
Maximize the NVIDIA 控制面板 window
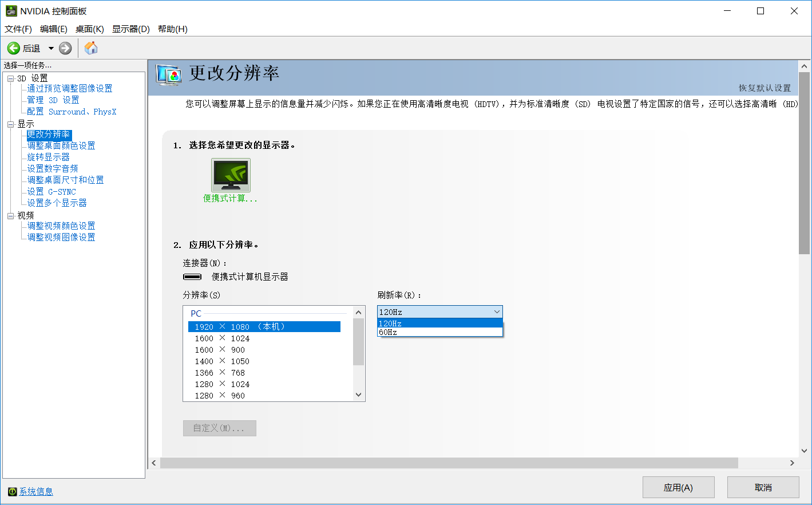pyautogui.click(x=760, y=11)
